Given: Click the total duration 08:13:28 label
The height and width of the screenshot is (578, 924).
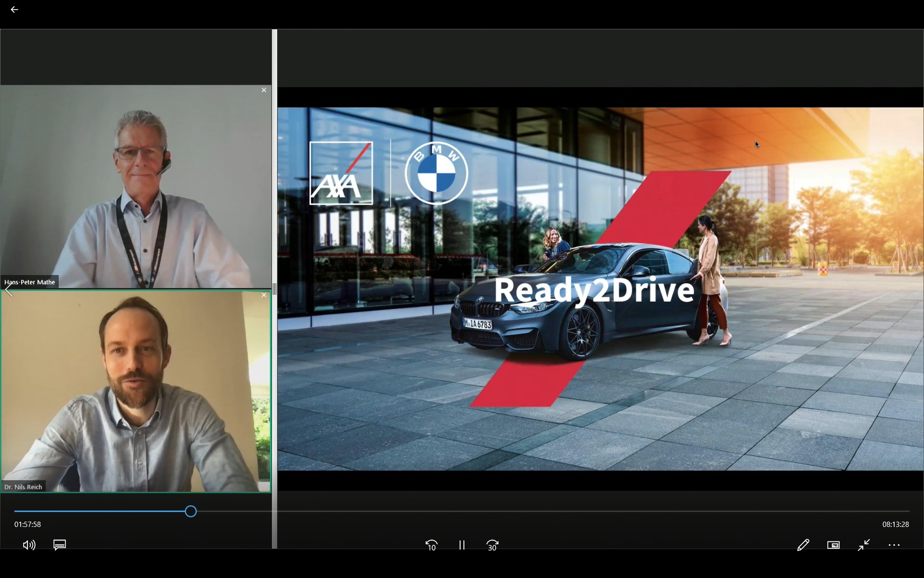Looking at the screenshot, I should [x=895, y=524].
